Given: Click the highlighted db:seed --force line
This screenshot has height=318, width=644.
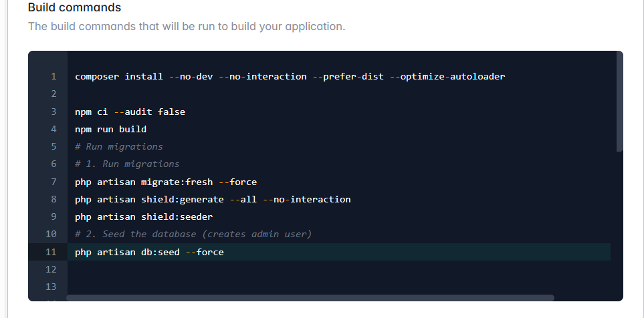Looking at the screenshot, I should [x=149, y=252].
